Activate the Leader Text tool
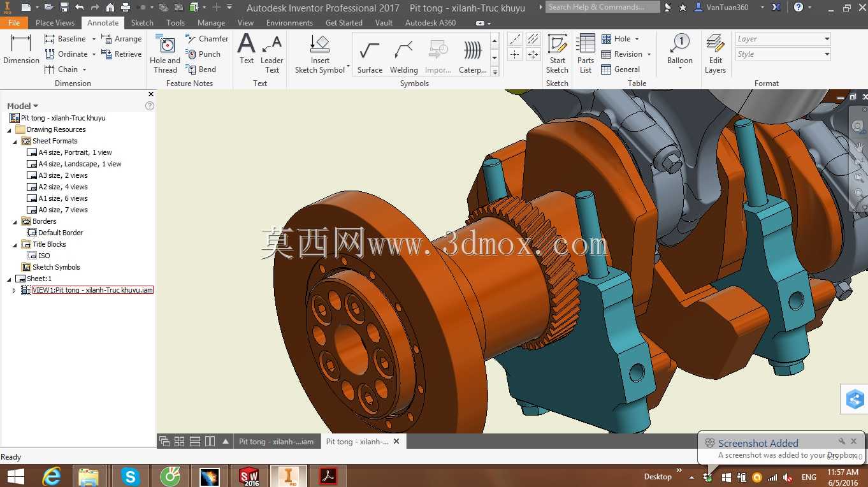 pyautogui.click(x=272, y=54)
